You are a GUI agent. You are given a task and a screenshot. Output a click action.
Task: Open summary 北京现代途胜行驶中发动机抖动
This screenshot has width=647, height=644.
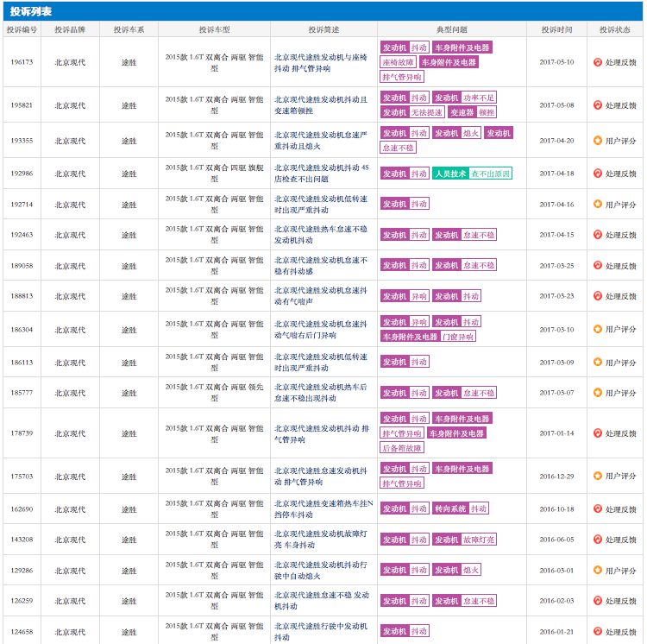coord(321,632)
